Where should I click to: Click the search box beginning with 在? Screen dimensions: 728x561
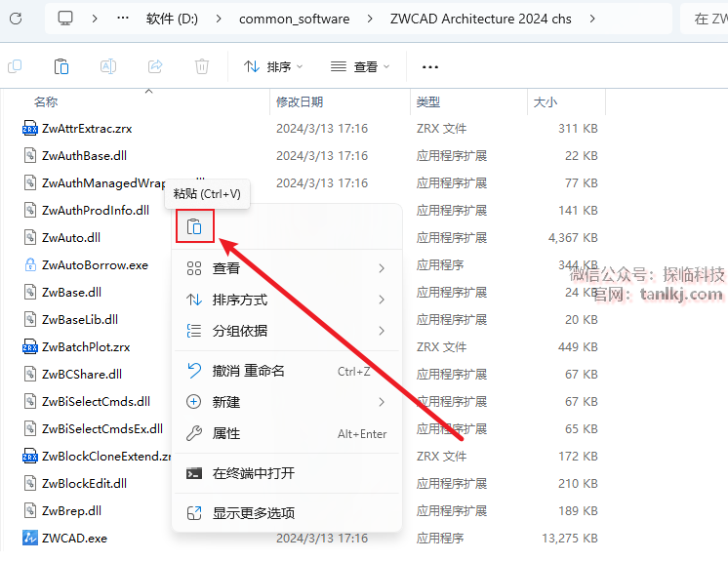[x=706, y=19]
